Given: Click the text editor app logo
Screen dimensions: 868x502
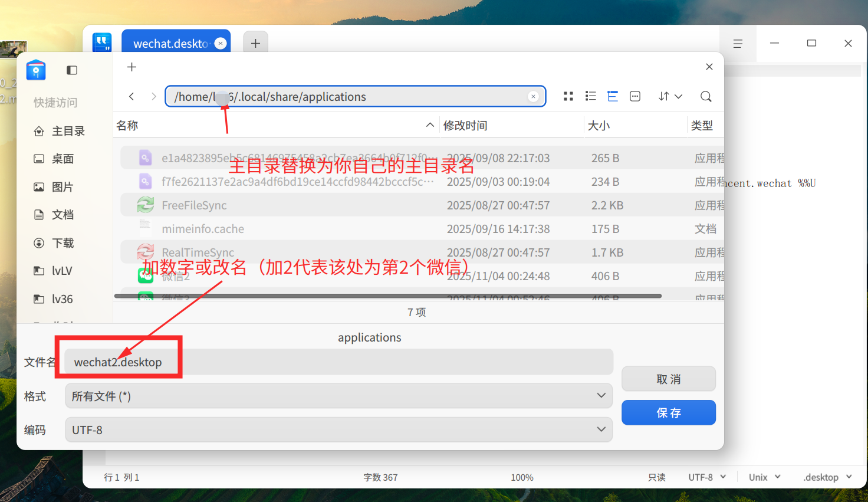Looking at the screenshot, I should click(102, 42).
